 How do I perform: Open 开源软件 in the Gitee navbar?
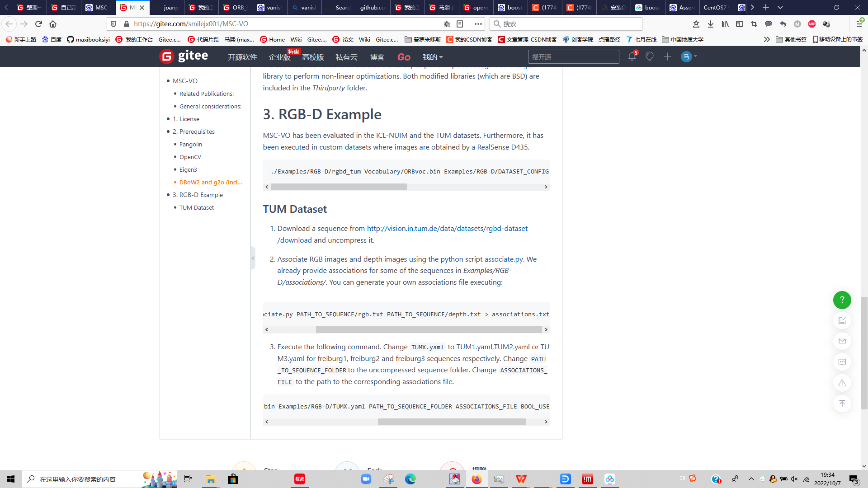point(242,57)
